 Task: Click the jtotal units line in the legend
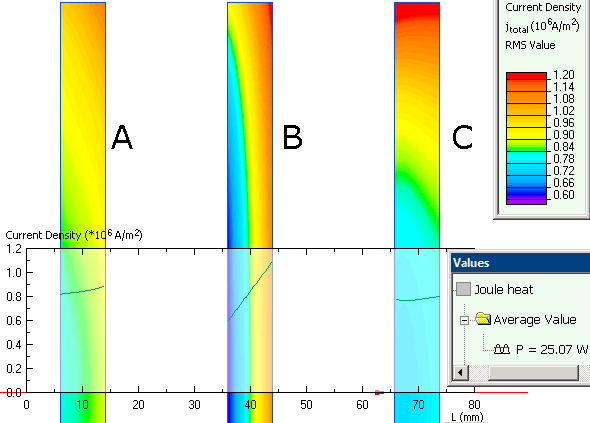(x=542, y=26)
